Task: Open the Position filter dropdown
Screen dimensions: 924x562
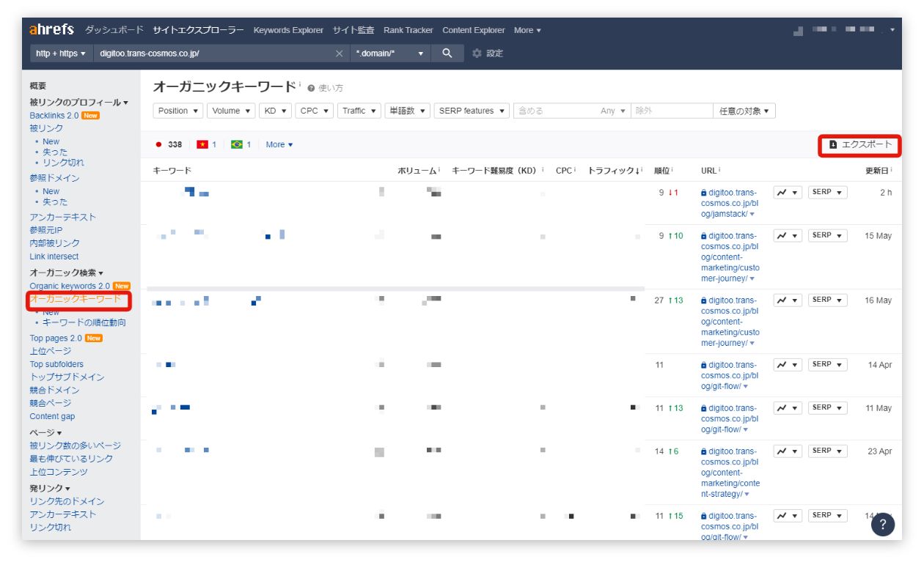Action: click(178, 111)
